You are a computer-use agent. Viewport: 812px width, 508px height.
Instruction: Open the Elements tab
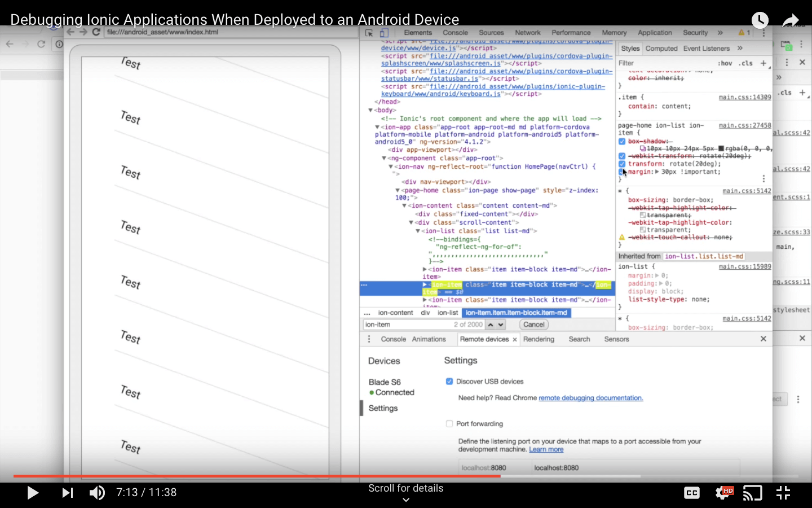click(418, 33)
